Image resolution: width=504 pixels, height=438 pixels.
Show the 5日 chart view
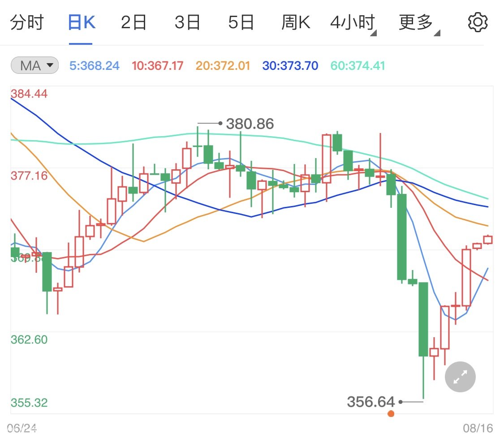click(x=241, y=22)
